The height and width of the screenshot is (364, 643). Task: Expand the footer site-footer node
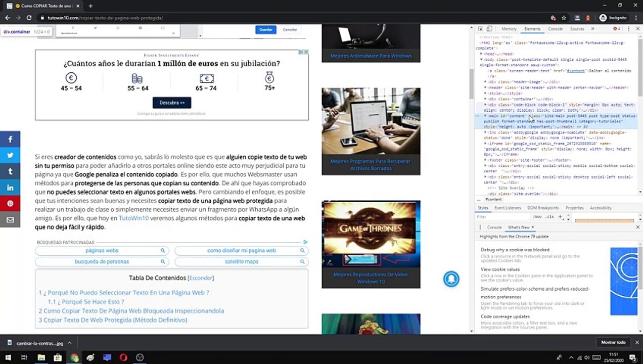[486, 160]
